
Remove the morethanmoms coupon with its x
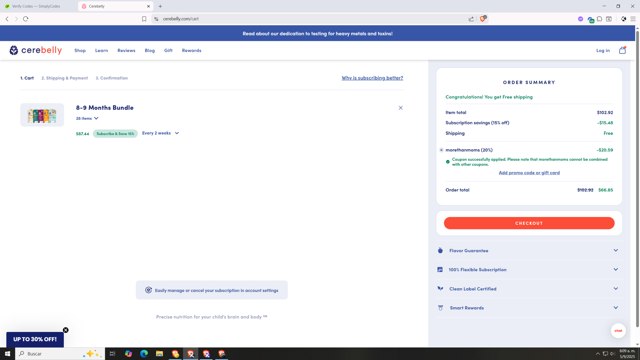coord(441,150)
